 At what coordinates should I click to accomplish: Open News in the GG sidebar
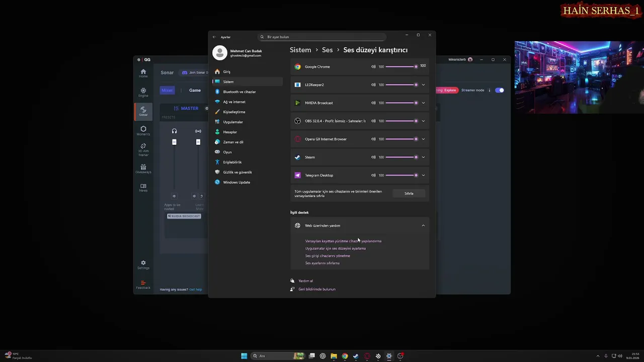[143, 188]
